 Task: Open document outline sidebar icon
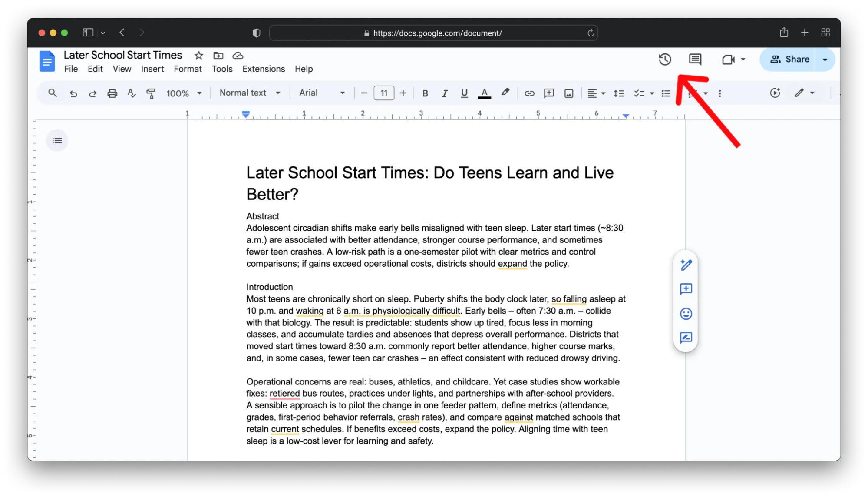(x=57, y=141)
